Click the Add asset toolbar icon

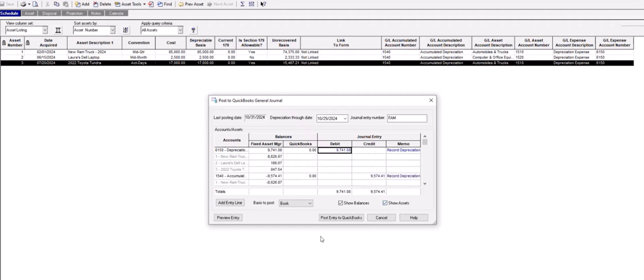pos(82,4)
